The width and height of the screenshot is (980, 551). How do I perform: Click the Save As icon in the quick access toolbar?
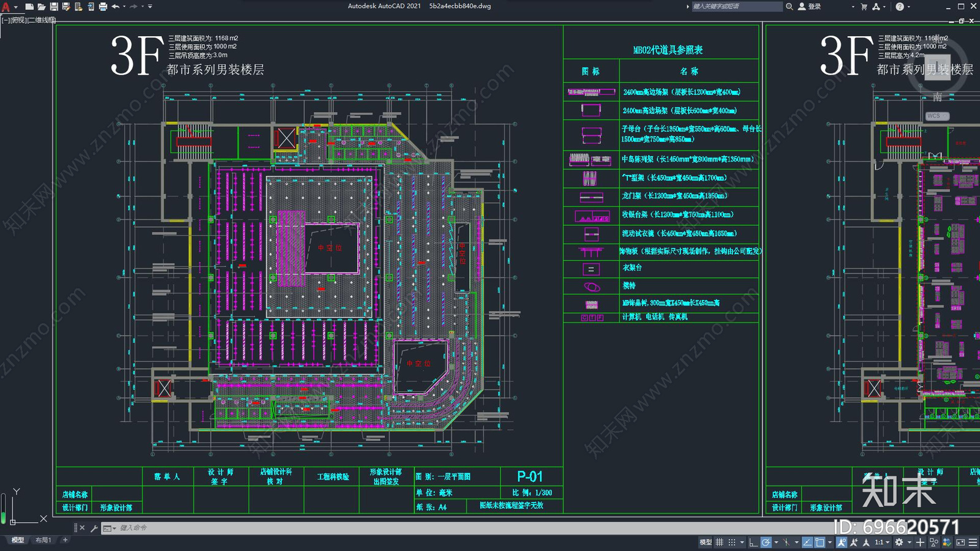click(66, 7)
